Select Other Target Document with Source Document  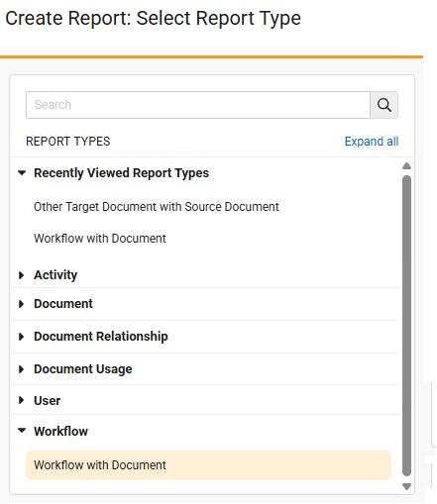[157, 207]
